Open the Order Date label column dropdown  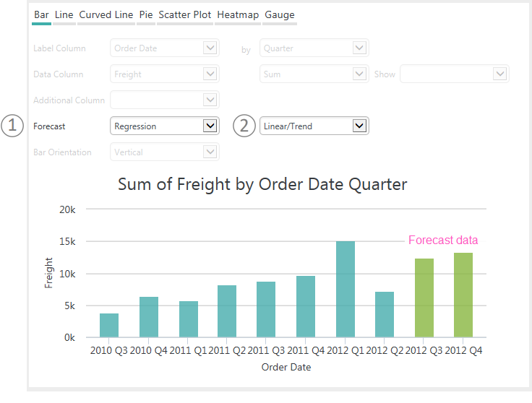[165, 48]
